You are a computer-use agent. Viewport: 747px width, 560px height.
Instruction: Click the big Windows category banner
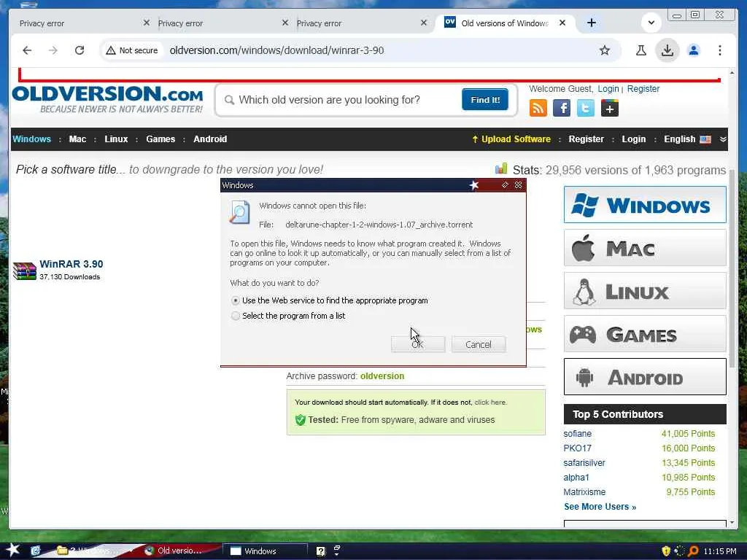645,205
